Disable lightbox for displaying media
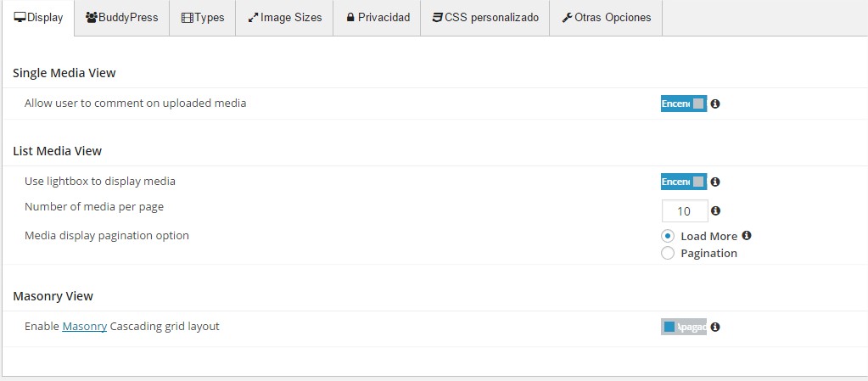868x381 pixels. [684, 182]
